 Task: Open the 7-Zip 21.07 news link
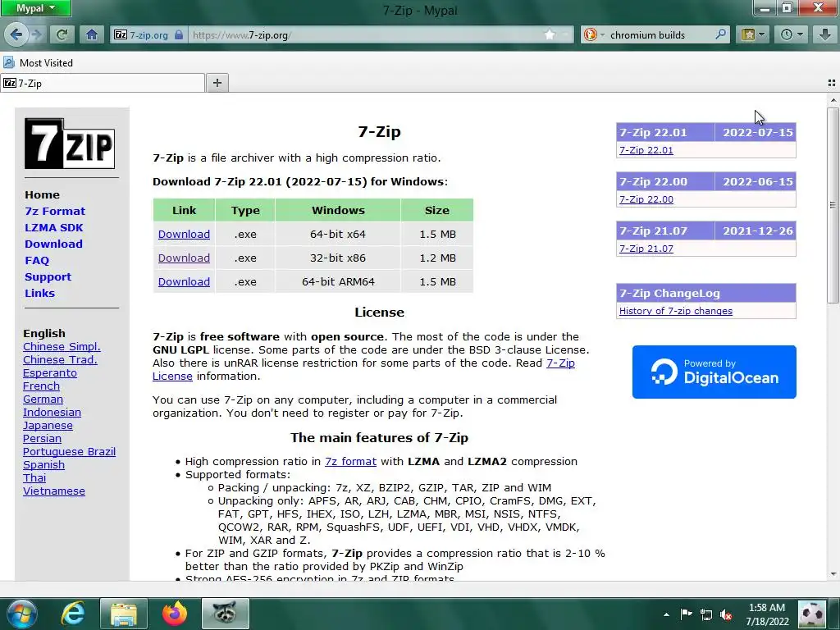(646, 249)
